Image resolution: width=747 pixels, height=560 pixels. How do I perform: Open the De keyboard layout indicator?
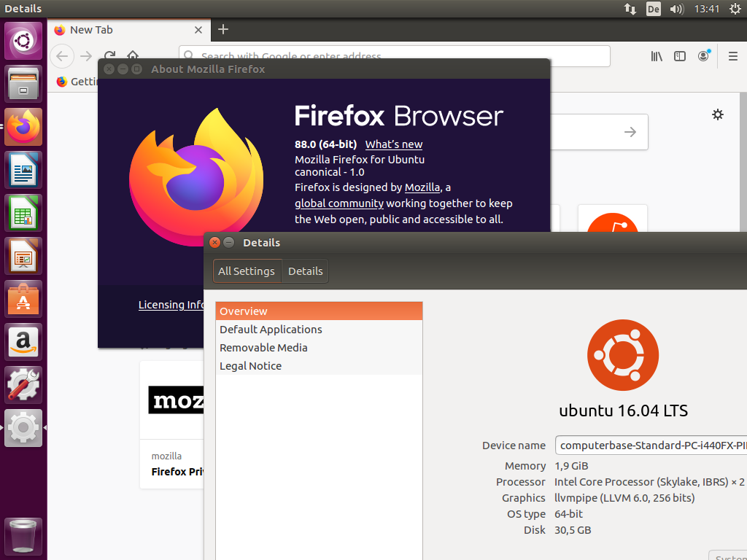coord(653,9)
